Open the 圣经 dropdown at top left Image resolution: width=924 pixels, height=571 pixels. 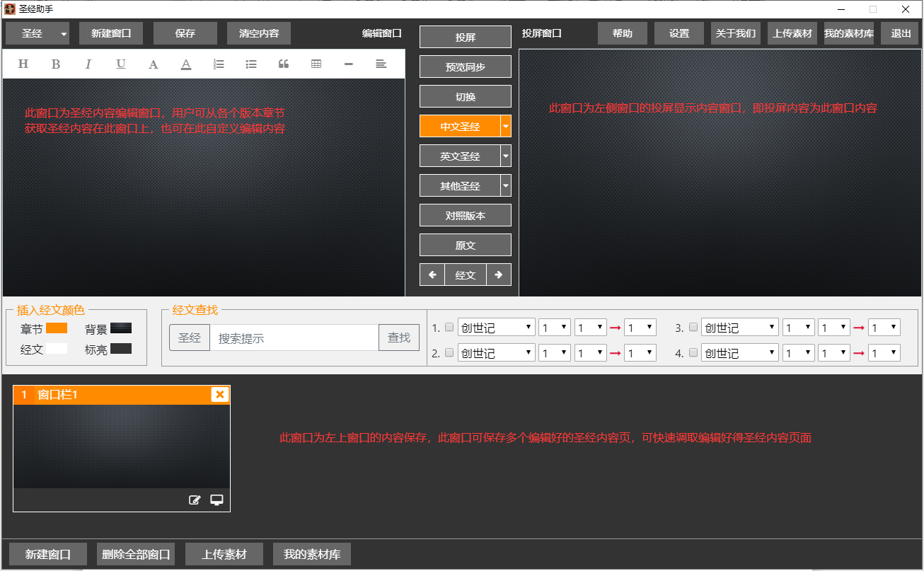[64, 34]
